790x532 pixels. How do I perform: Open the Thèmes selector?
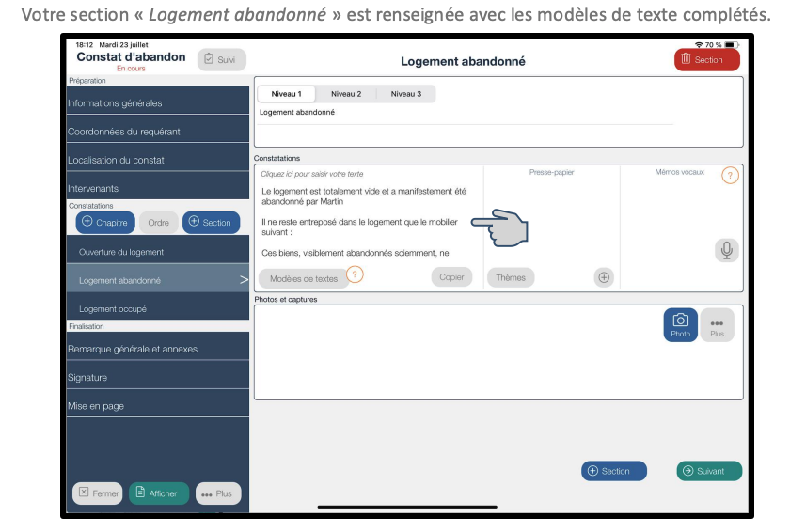[x=511, y=277]
